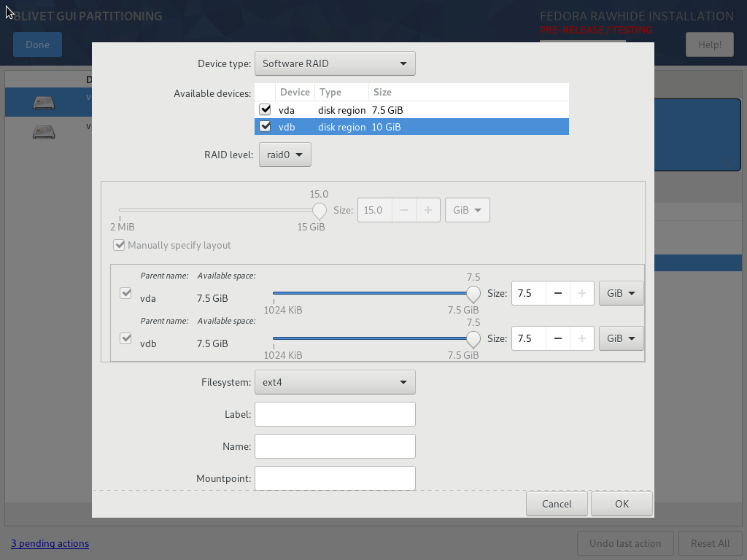Click the vdb Size input field

529,338
